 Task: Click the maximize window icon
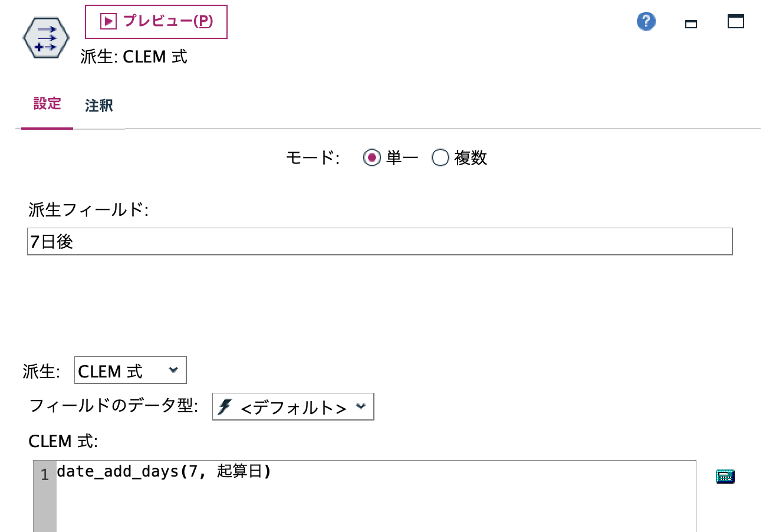point(737,21)
